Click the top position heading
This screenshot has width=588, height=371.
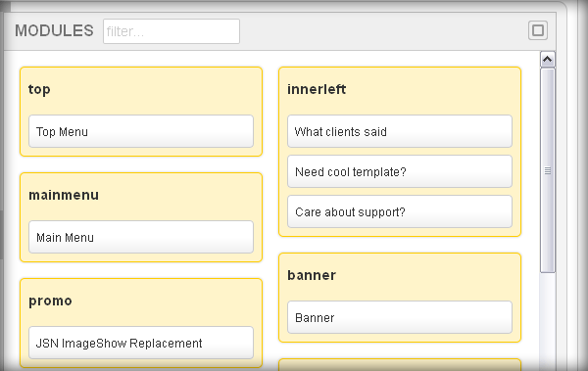(39, 89)
